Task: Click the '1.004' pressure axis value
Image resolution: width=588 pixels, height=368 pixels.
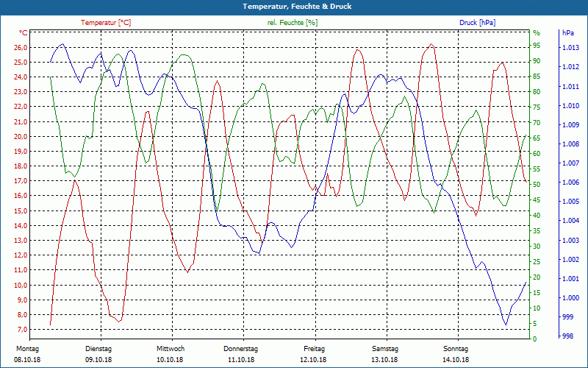Action: 570,221
